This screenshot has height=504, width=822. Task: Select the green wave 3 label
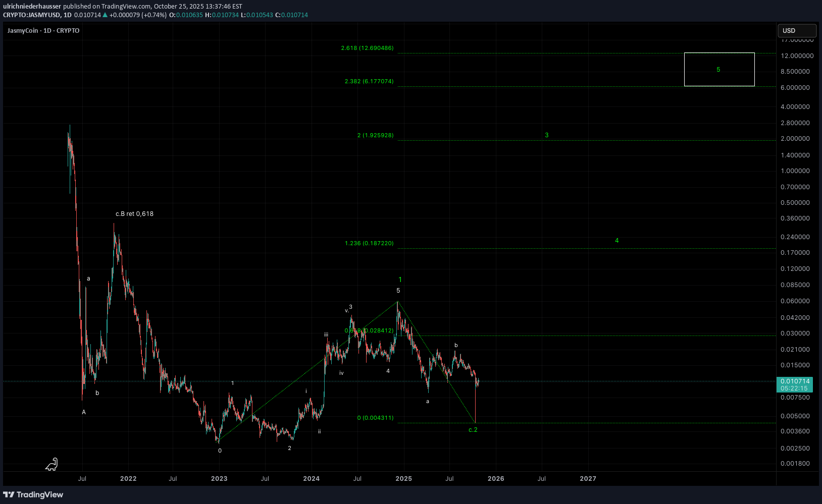(x=546, y=135)
